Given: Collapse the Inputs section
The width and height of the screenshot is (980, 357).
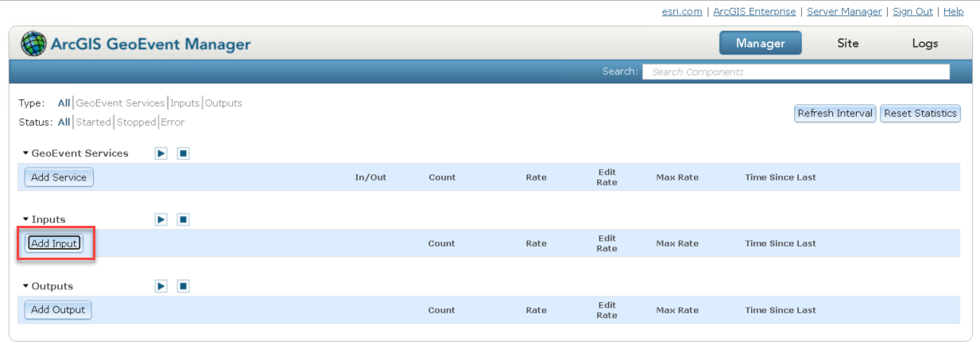Looking at the screenshot, I should [25, 219].
